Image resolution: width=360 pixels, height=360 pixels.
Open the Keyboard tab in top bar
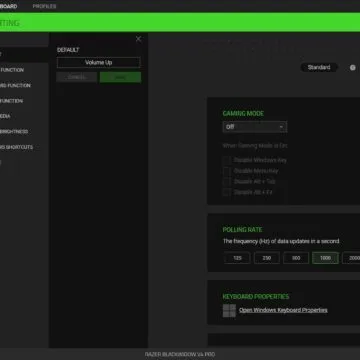pyautogui.click(x=9, y=6)
